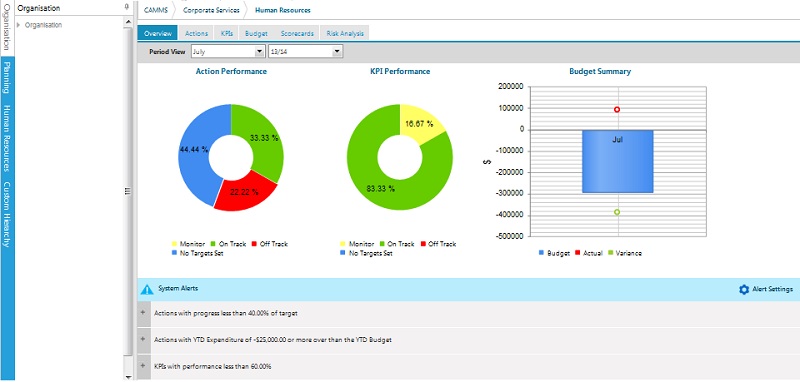Select the Human Resources vertical side tab

[x=7, y=138]
